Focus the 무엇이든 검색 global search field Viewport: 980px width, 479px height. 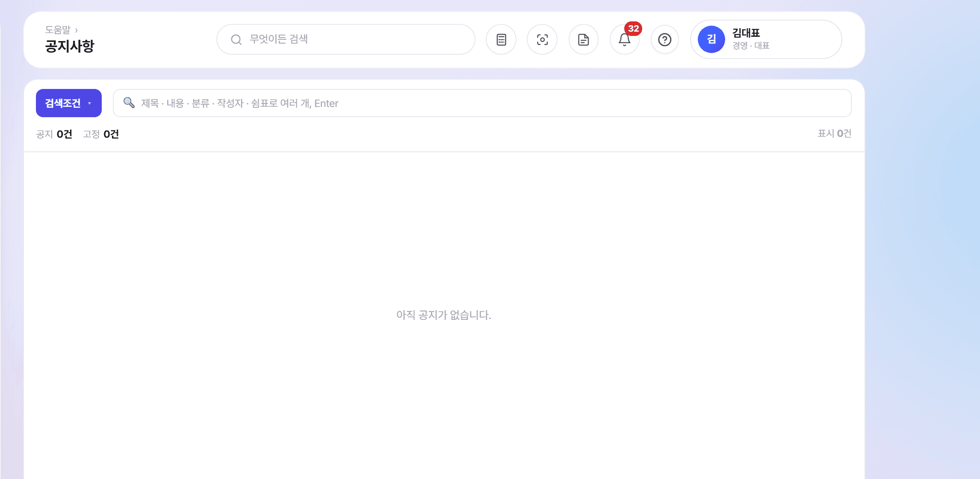coord(346,39)
